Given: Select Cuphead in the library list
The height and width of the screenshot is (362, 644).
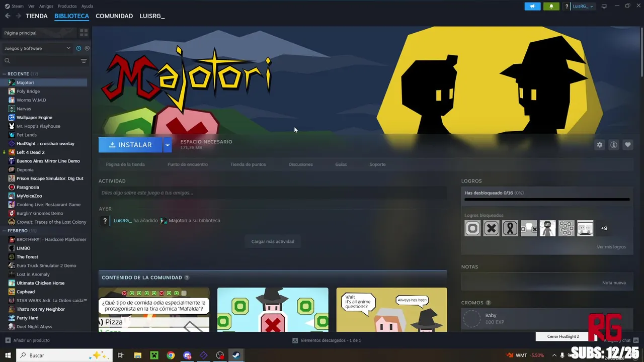Looking at the screenshot, I should tap(26, 292).
